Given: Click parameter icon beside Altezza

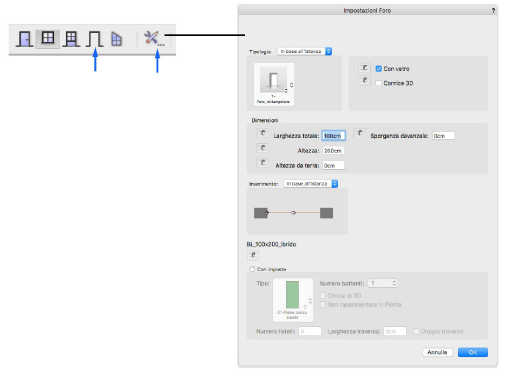Looking at the screenshot, I should click(x=262, y=148).
